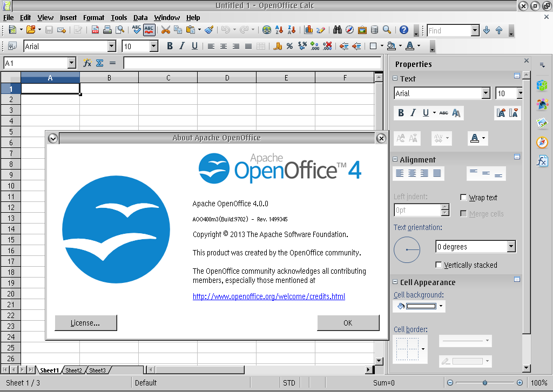This screenshot has width=553, height=392.
Task: Click the License button
Action: coord(85,323)
